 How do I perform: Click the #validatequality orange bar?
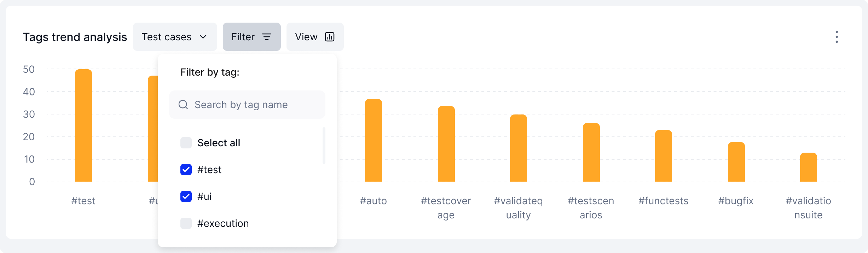tap(519, 148)
